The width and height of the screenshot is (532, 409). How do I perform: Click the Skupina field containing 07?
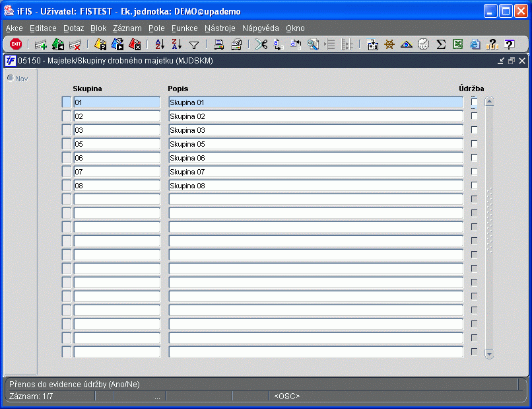pos(117,172)
